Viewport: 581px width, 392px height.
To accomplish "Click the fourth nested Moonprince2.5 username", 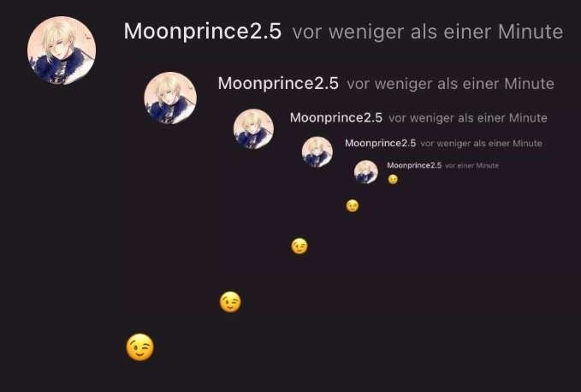I will (381, 143).
